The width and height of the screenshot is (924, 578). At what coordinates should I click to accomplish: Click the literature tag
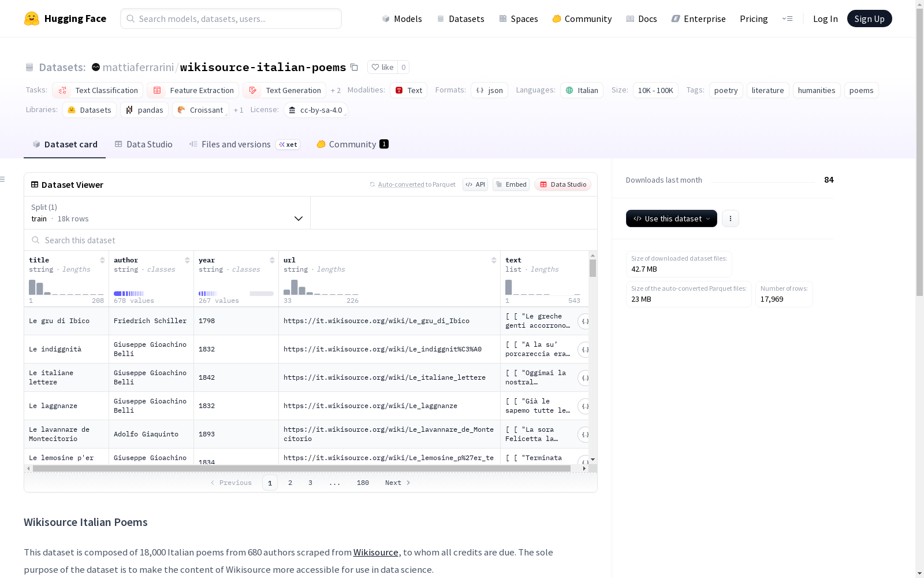[767, 90]
